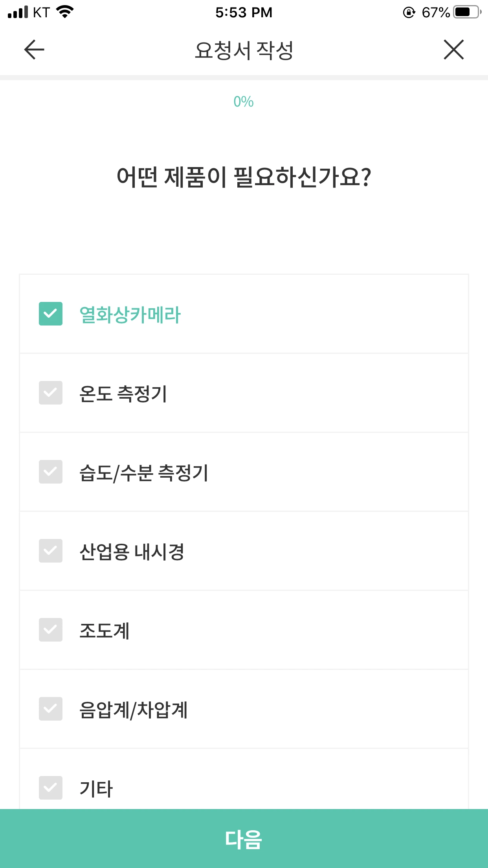Tick the 산업용 내시경 checkbox
Viewport: 488px width, 868px height.
[x=51, y=551]
